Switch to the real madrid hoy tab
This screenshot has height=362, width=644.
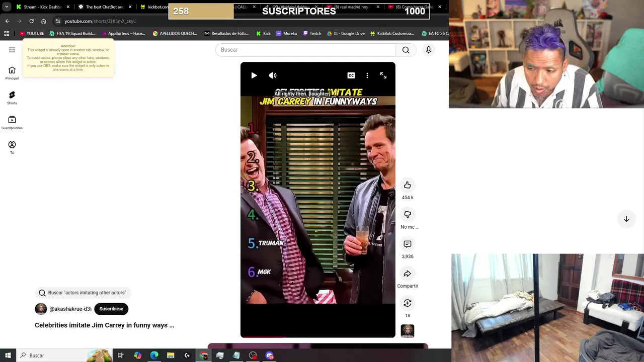(354, 7)
